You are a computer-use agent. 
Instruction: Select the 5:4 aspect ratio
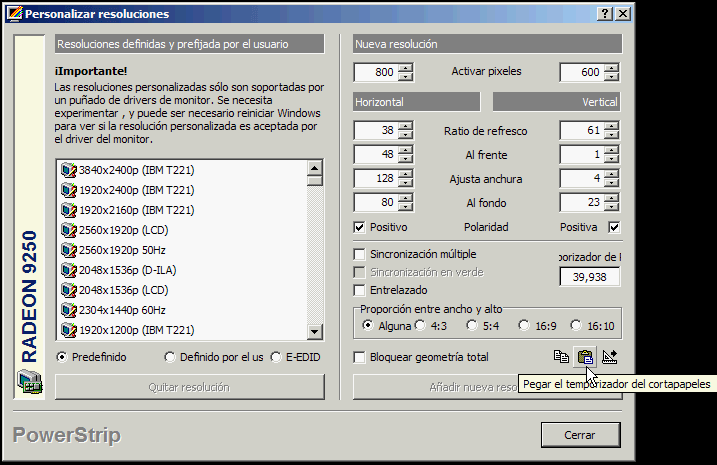[472, 326]
